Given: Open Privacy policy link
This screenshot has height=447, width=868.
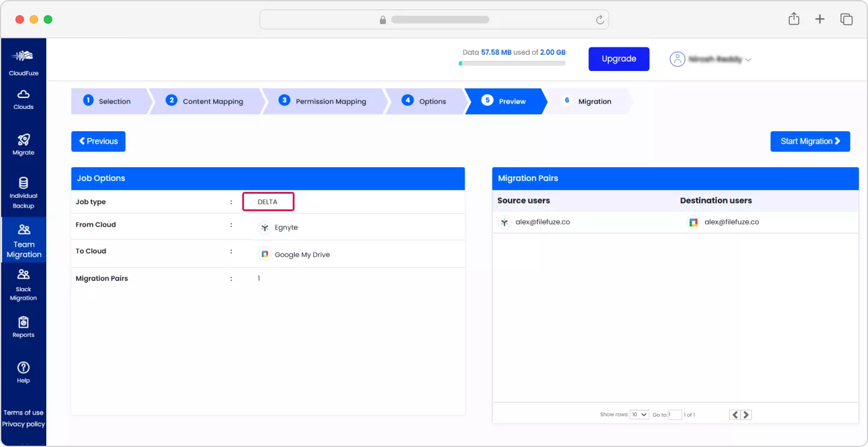Looking at the screenshot, I should (23, 424).
